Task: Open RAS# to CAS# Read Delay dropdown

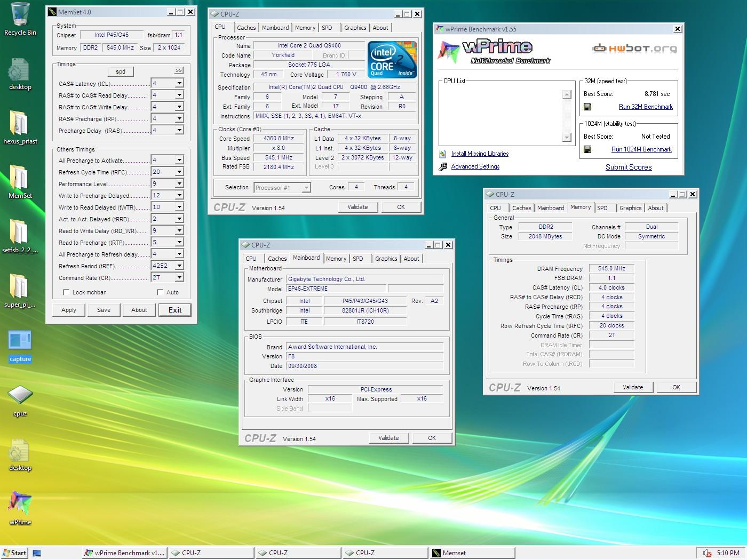Action: (x=179, y=95)
